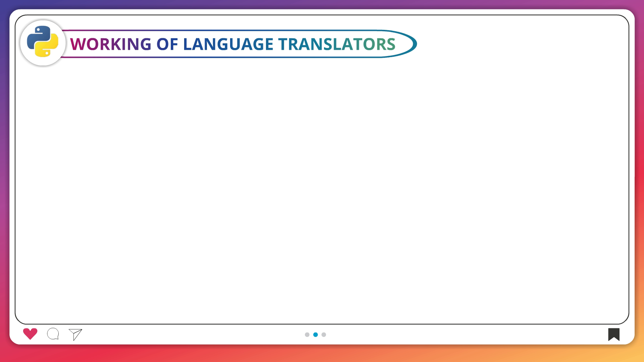This screenshot has width=644, height=362.
Task: Click the word LANGUAGE in the title
Action: point(228,44)
